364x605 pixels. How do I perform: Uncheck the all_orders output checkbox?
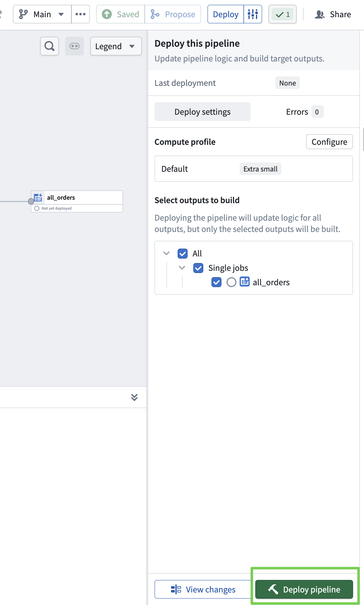tap(216, 282)
